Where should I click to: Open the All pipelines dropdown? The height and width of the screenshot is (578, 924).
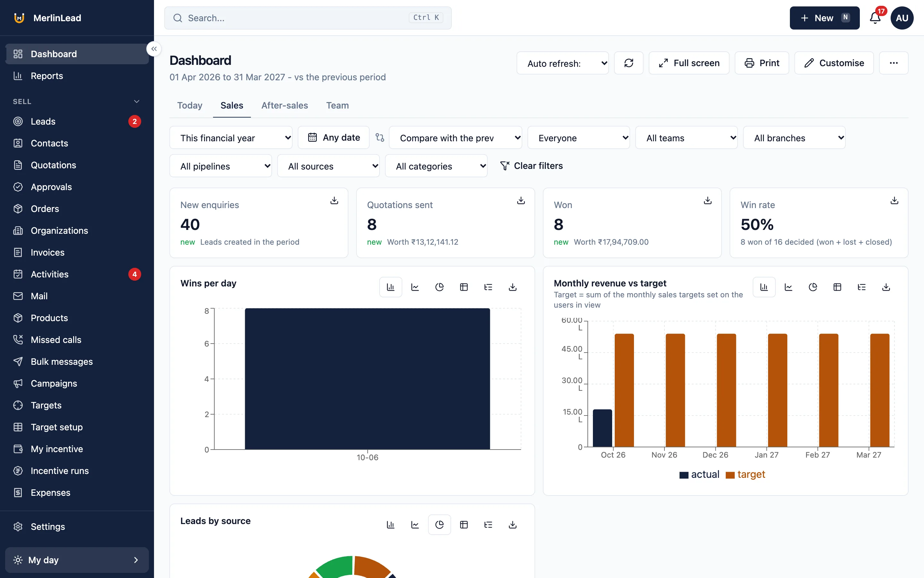click(x=221, y=166)
